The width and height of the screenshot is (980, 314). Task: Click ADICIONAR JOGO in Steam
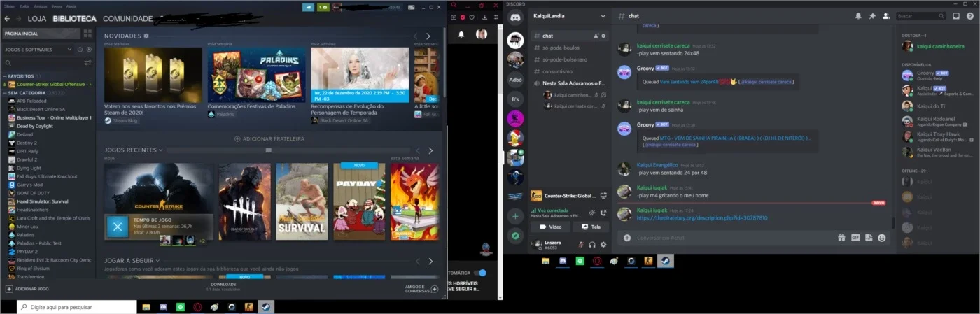click(28, 289)
